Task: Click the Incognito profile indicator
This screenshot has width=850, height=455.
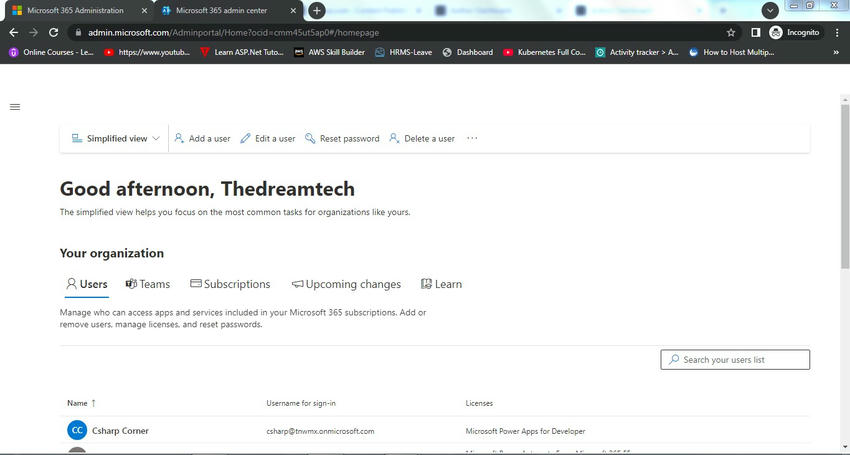Action: pyautogui.click(x=795, y=33)
